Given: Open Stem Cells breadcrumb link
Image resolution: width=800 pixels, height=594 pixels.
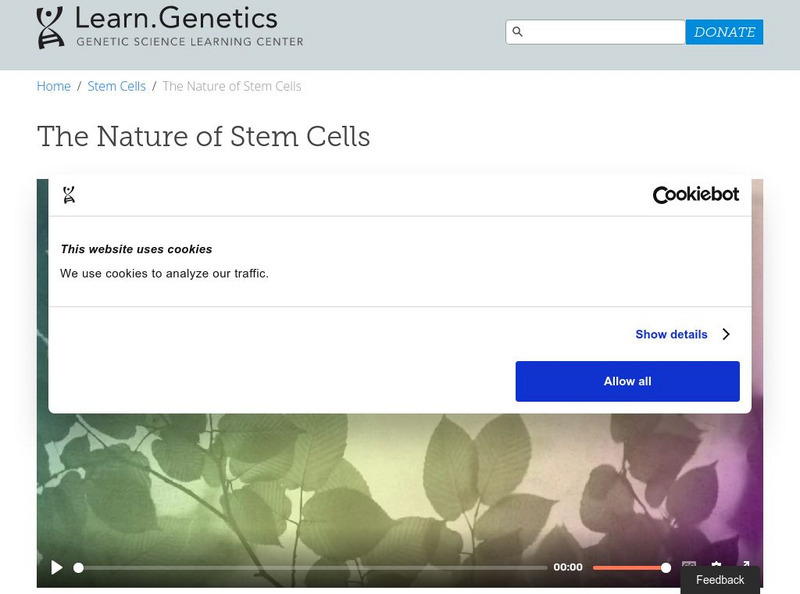Looking at the screenshot, I should point(116,86).
